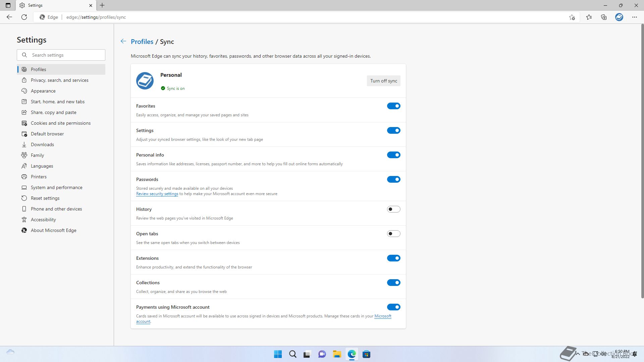
Task: Open Languages settings
Action: point(61,166)
